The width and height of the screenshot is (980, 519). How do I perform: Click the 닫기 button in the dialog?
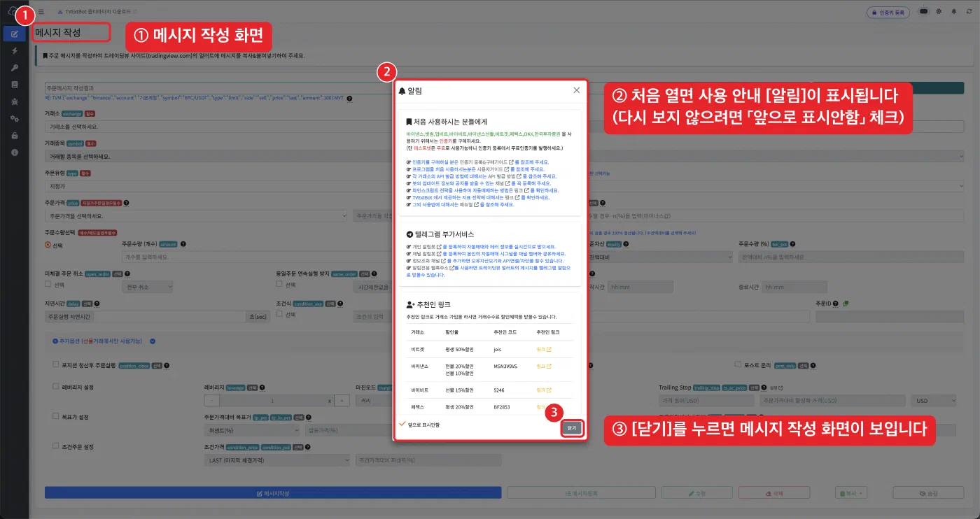(572, 427)
